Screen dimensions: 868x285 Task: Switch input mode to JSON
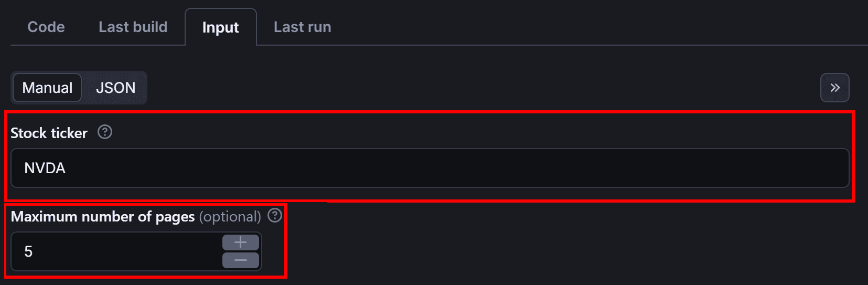116,88
